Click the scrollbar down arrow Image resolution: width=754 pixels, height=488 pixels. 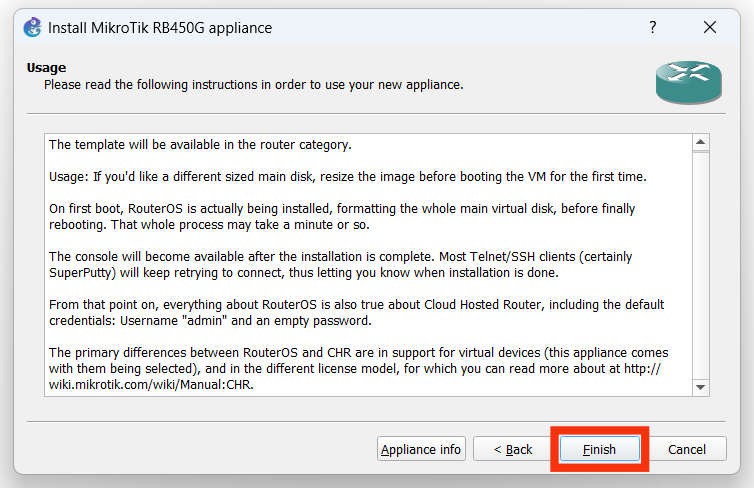coord(700,387)
